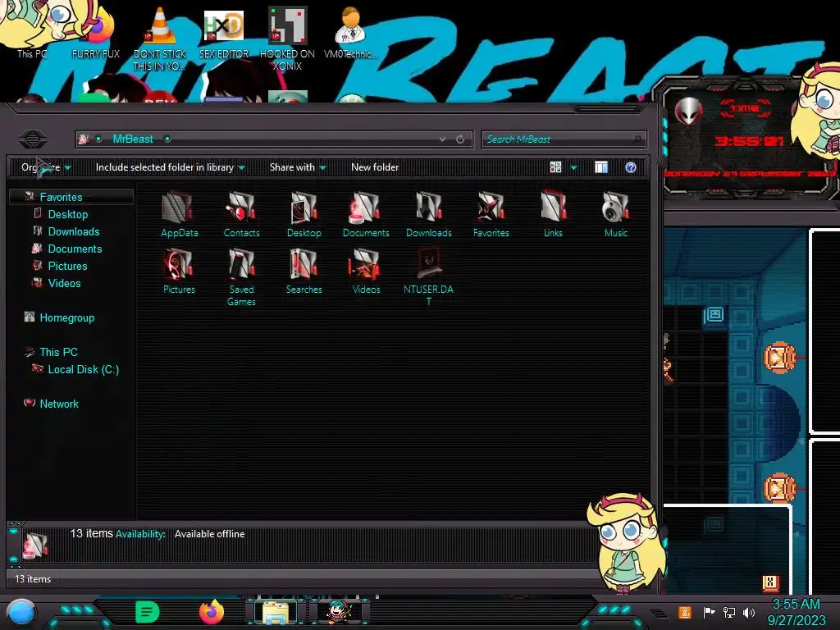Image resolution: width=840 pixels, height=630 pixels.
Task: Open the Saved Games folder
Action: 241,277
